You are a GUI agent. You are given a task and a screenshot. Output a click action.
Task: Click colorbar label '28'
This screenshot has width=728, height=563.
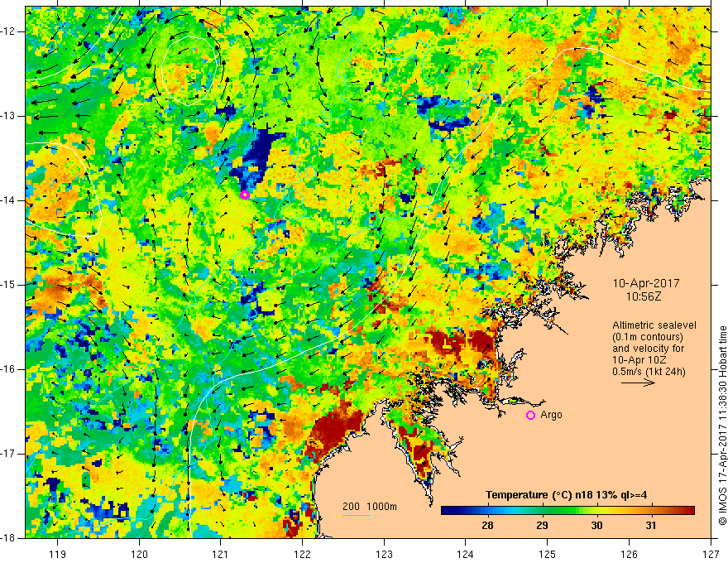(x=487, y=526)
